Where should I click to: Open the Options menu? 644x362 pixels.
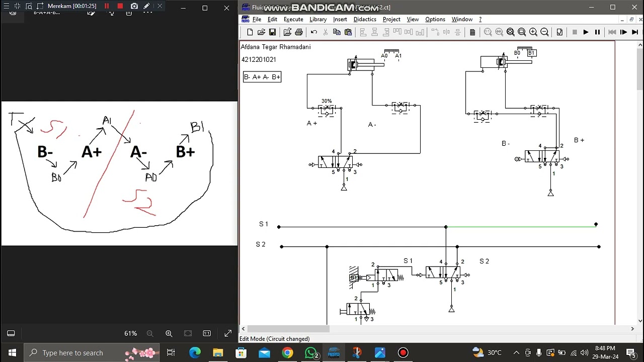coord(435,19)
